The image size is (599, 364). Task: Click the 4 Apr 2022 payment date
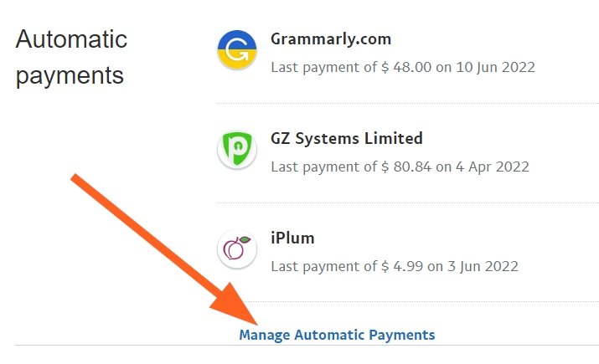coord(493,167)
